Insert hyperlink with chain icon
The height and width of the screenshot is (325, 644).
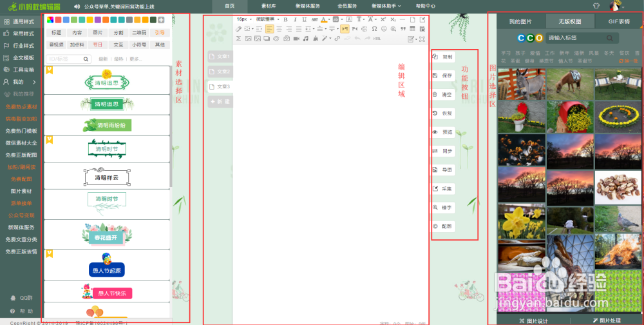point(337,39)
